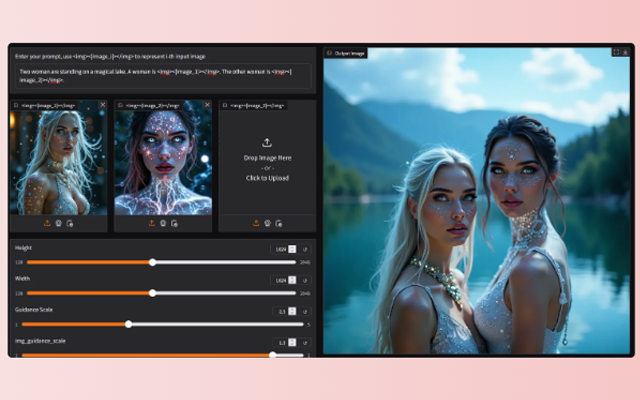Adjust the Guidance Scale slider

tap(162, 324)
